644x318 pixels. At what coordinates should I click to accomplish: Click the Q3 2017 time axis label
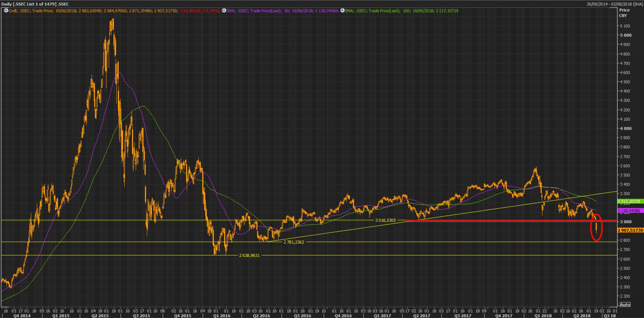pyautogui.click(x=463, y=316)
